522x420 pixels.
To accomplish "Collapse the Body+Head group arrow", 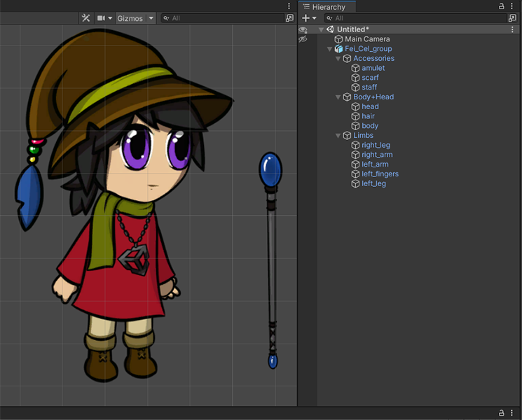I will click(338, 97).
